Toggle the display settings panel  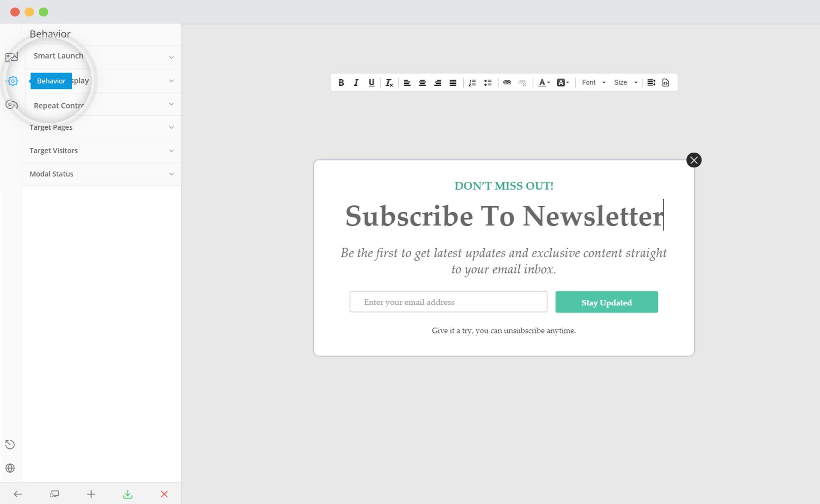tap(102, 80)
